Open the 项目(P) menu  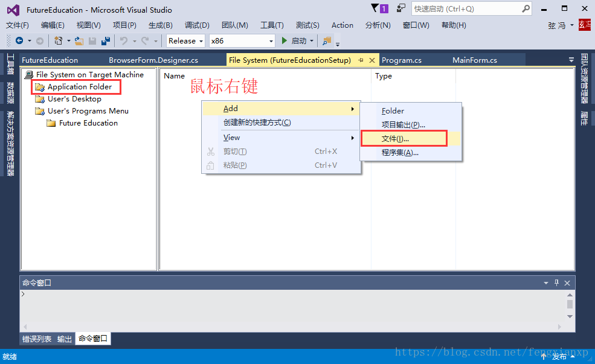(x=124, y=25)
